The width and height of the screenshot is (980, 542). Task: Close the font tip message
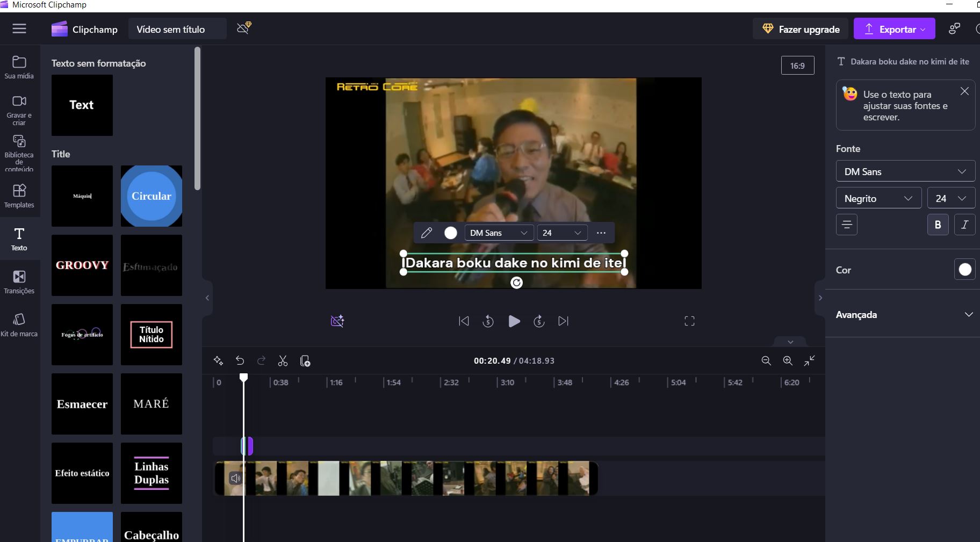964,91
